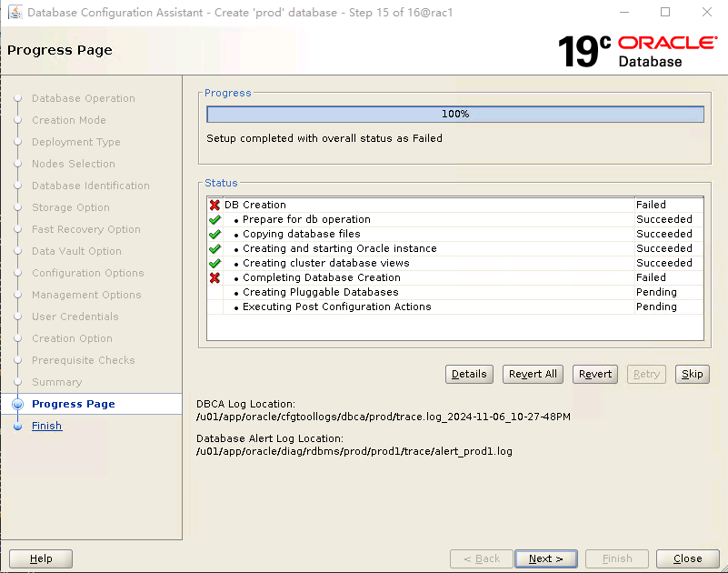Click the Skip button
The image size is (728, 573).
coord(692,374)
